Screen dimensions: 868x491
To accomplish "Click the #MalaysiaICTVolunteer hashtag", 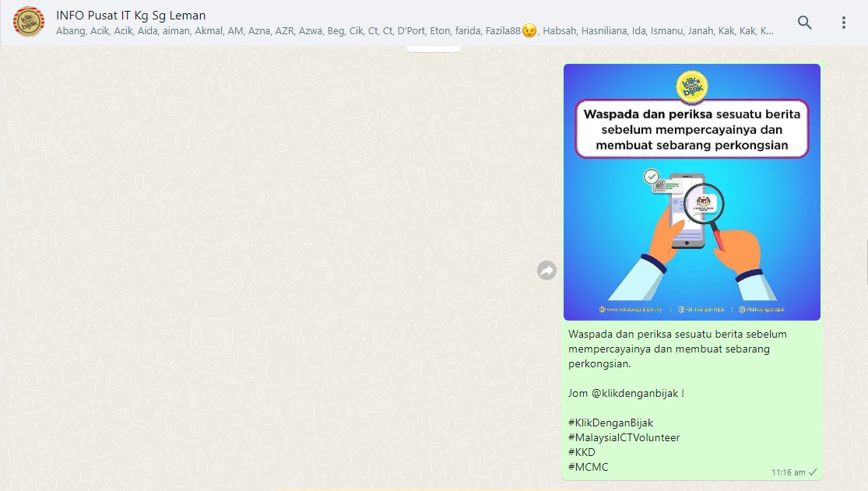I will [624, 437].
